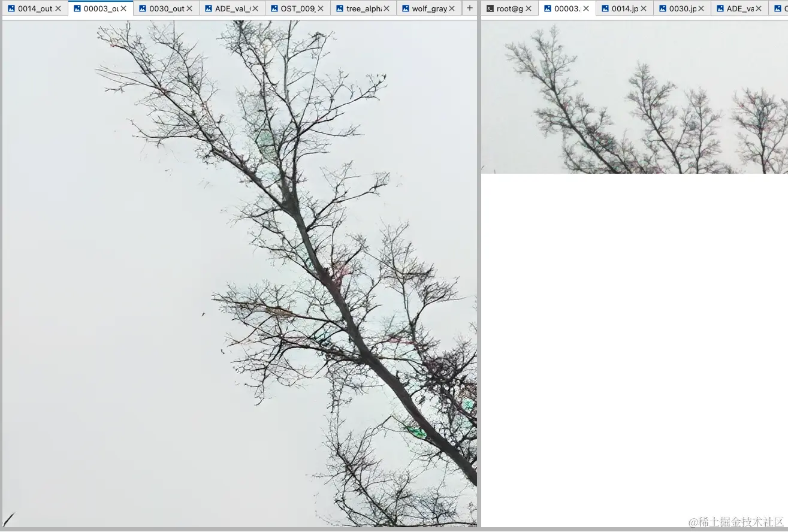Viewport: 788px width, 532px height.
Task: Click the large tree image in left pane
Action: (240, 274)
